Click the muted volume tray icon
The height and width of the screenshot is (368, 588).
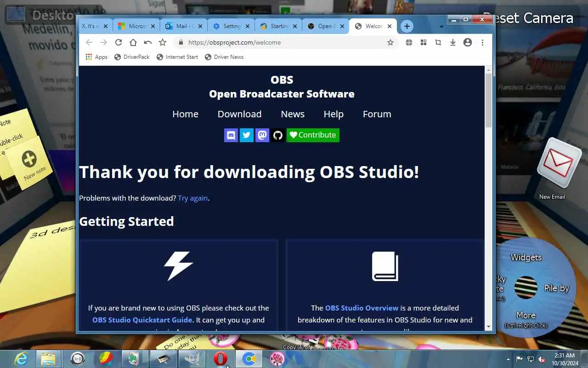click(542, 359)
